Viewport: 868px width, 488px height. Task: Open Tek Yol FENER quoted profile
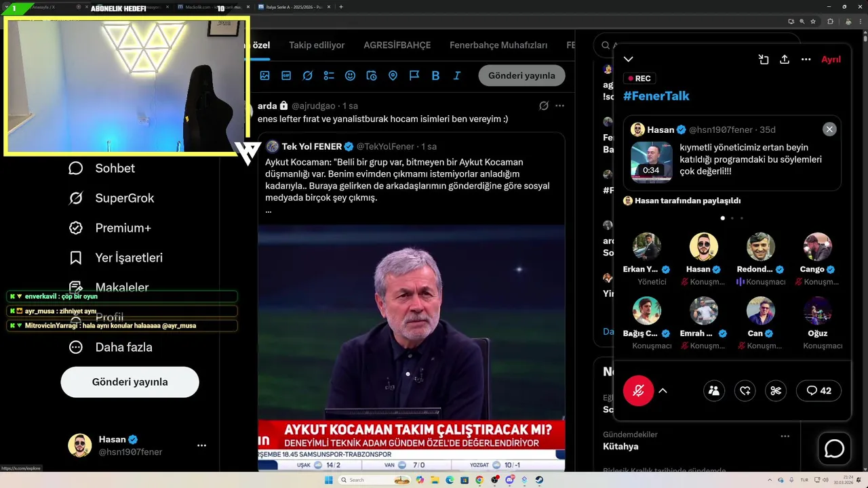click(x=311, y=146)
